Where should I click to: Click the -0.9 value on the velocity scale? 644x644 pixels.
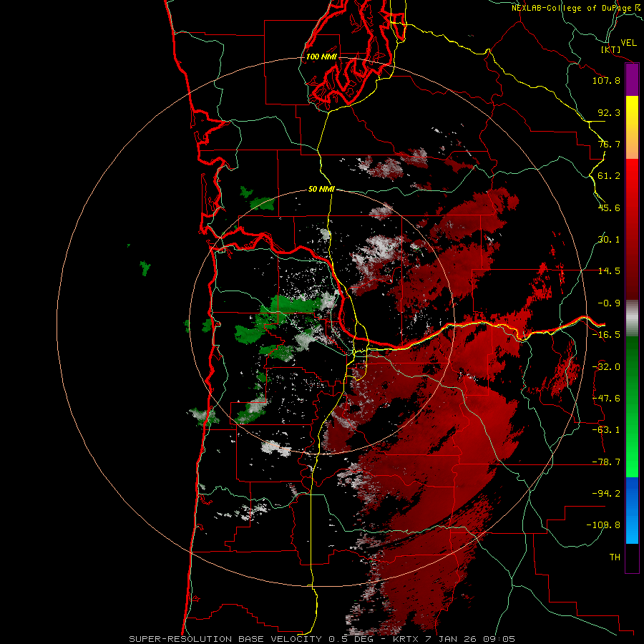[x=609, y=303]
